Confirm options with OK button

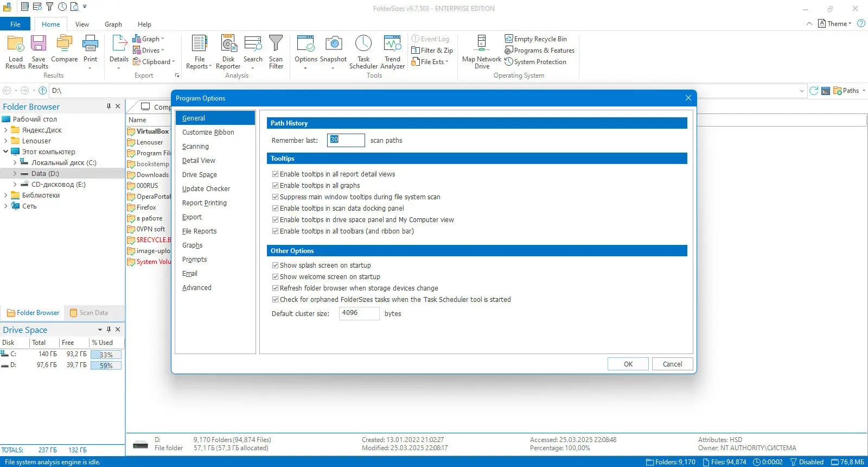pyautogui.click(x=628, y=364)
